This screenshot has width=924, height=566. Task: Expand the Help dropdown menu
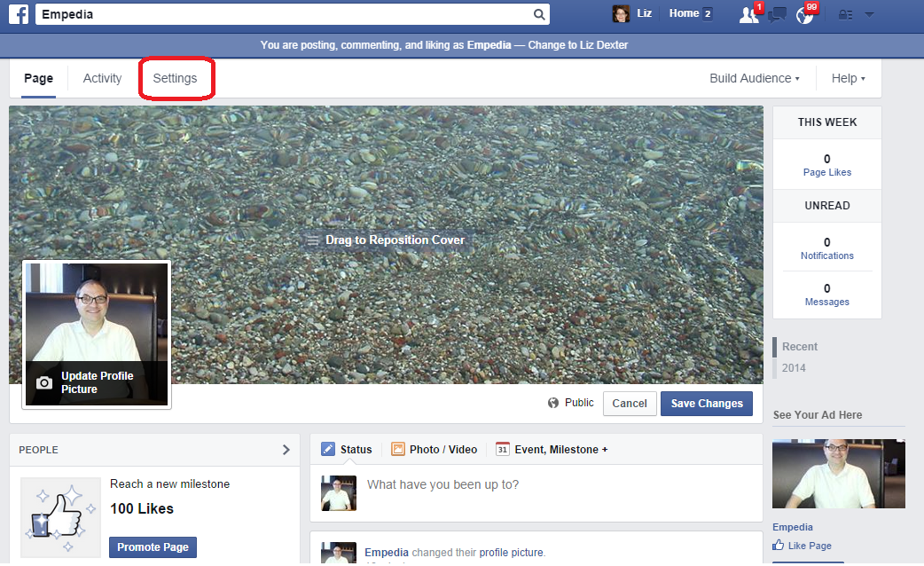[848, 78]
